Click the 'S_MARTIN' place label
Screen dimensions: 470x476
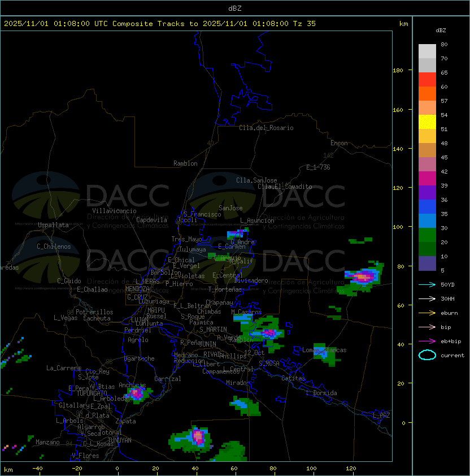pos(213,330)
